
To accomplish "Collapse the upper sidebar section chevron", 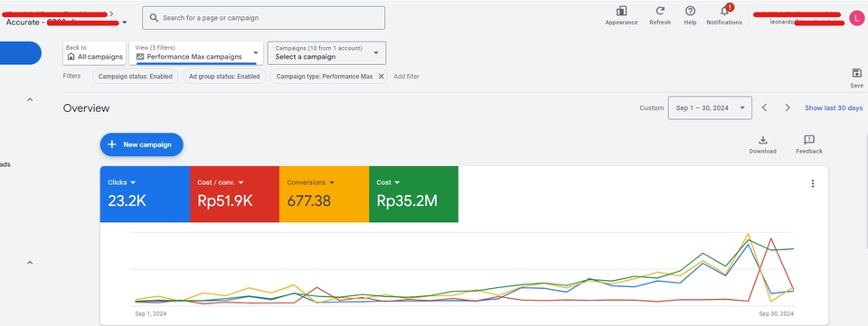I will pyautogui.click(x=30, y=99).
